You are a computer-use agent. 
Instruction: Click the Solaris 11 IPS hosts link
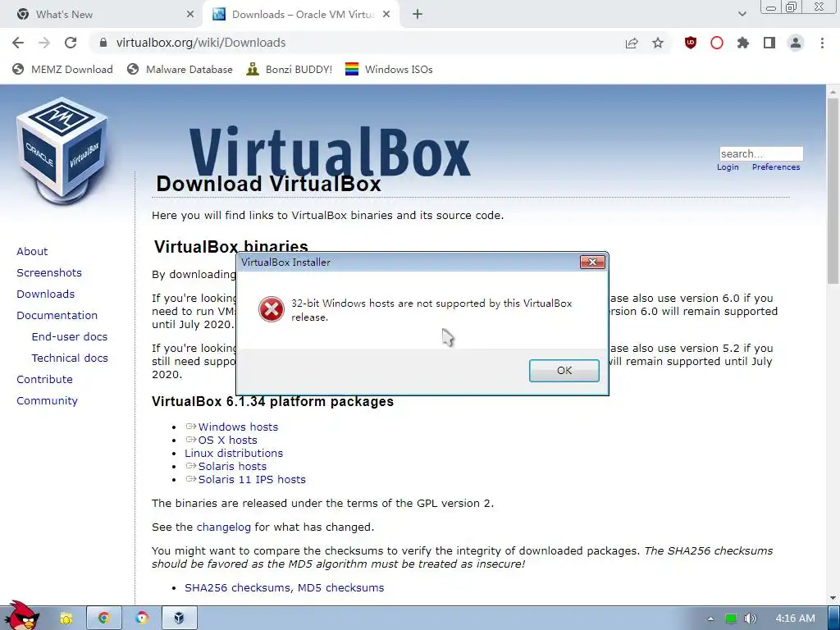(252, 479)
